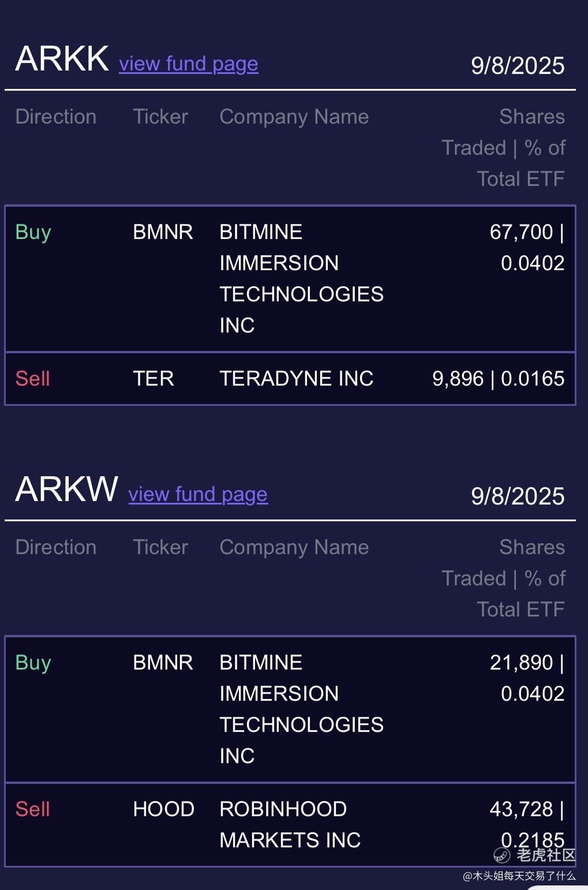The height and width of the screenshot is (890, 588).
Task: Select BMNR ticker in ARKW table
Action: (x=163, y=663)
